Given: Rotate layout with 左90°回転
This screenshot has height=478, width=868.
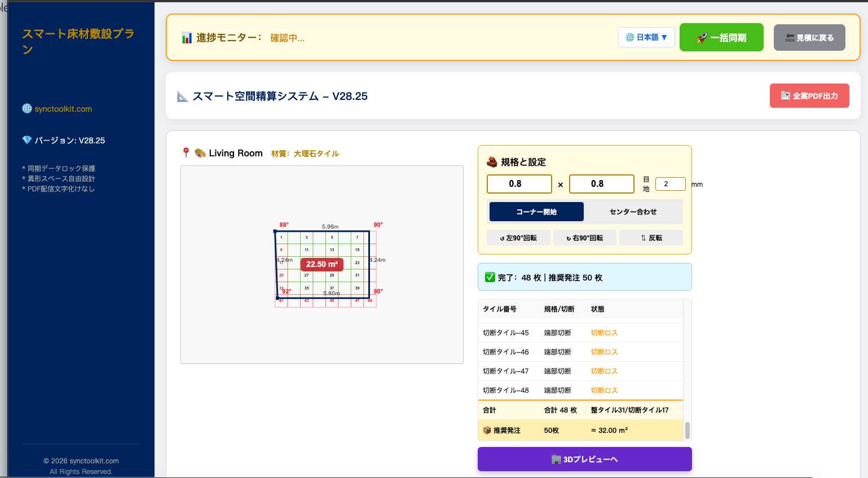Looking at the screenshot, I should click(518, 238).
